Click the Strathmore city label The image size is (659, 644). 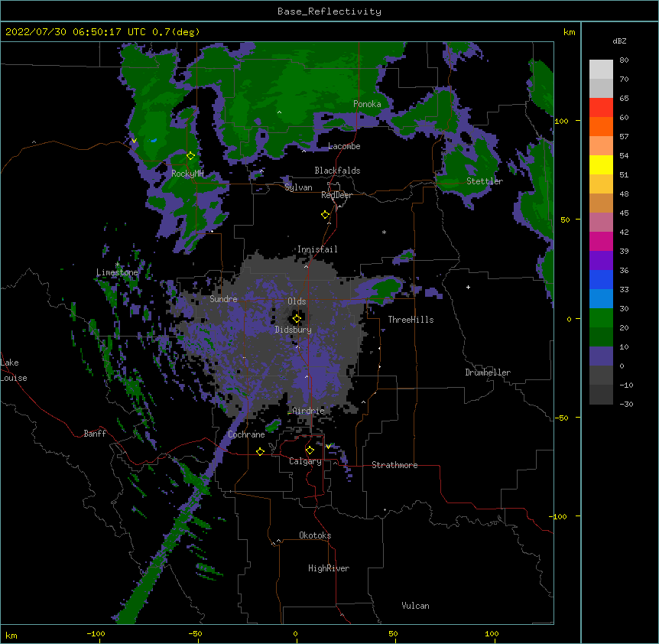[x=394, y=465]
